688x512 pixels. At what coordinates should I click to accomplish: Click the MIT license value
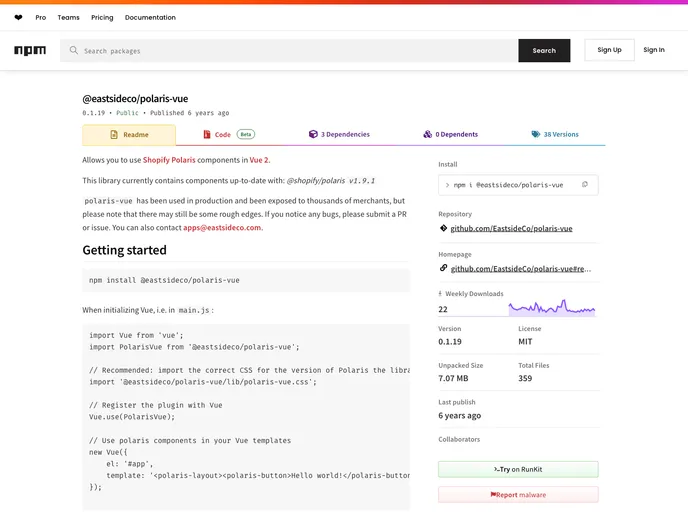(525, 342)
